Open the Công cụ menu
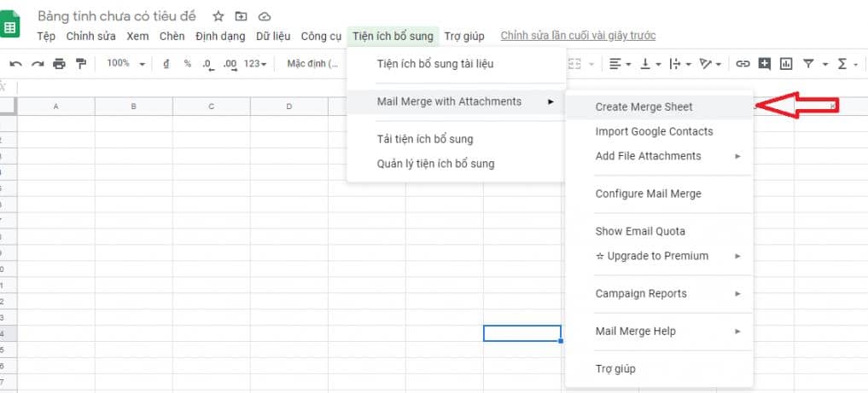868x393 pixels. 321,37
